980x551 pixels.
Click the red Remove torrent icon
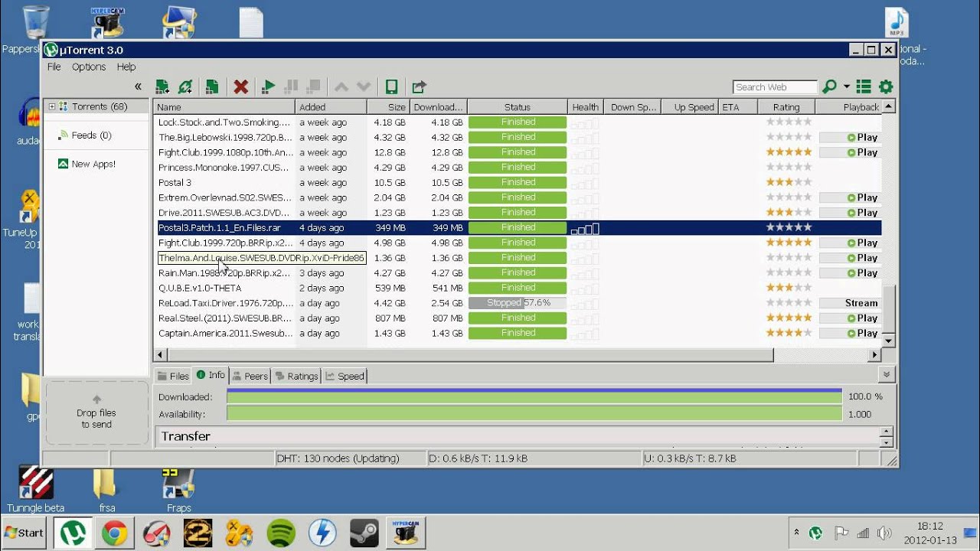240,86
